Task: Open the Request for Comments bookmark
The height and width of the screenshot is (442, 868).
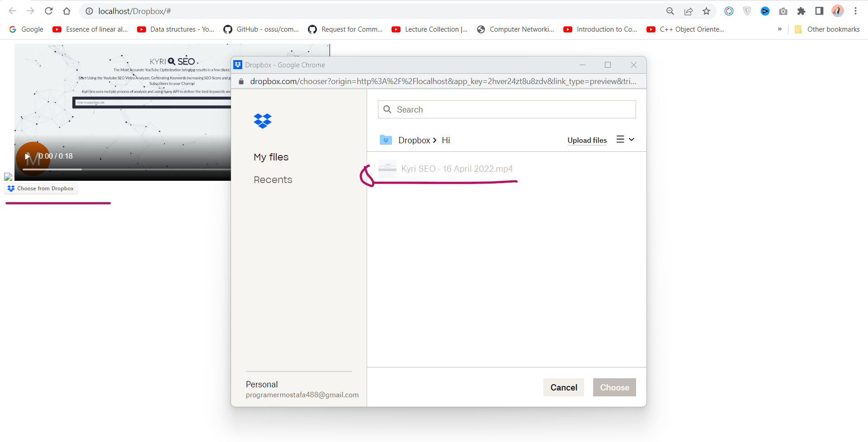Action: (x=345, y=29)
